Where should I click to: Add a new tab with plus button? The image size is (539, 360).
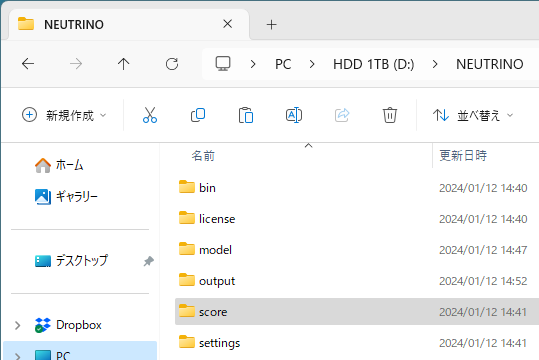pos(272,24)
